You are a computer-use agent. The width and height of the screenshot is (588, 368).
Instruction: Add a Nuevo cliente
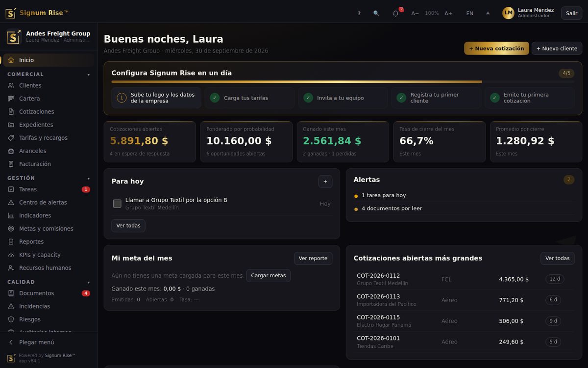point(557,48)
